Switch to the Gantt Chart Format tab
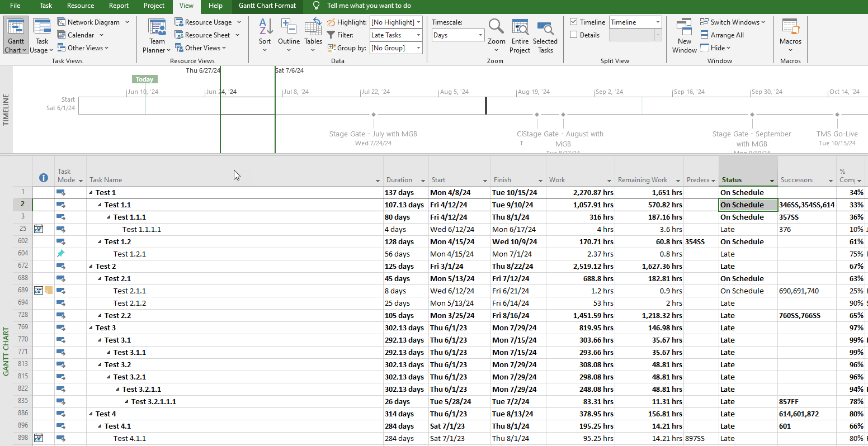 (x=267, y=7)
